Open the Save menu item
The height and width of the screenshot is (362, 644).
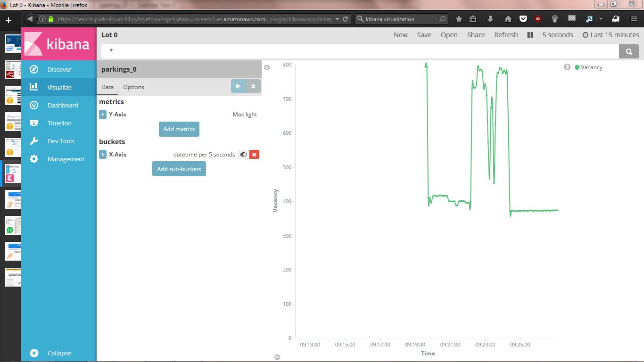(x=424, y=35)
